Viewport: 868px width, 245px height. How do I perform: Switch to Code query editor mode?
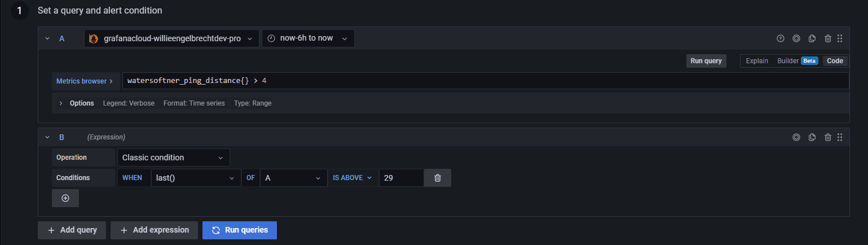pyautogui.click(x=835, y=61)
